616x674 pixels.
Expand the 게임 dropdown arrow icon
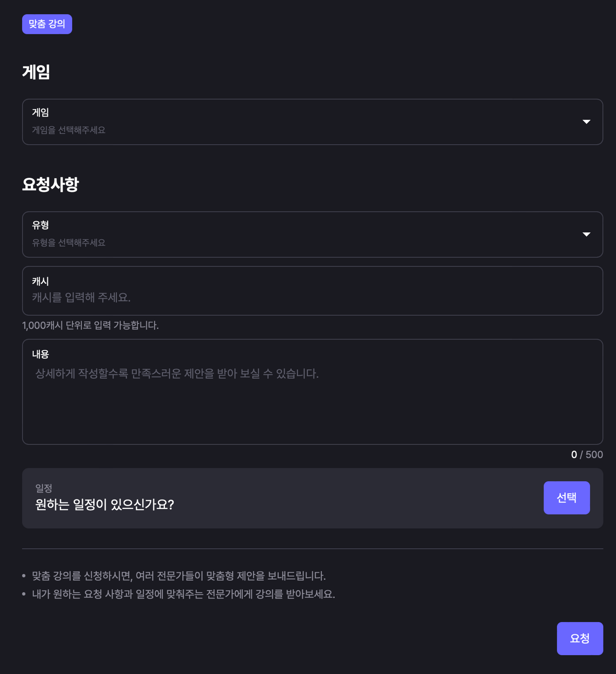(586, 122)
